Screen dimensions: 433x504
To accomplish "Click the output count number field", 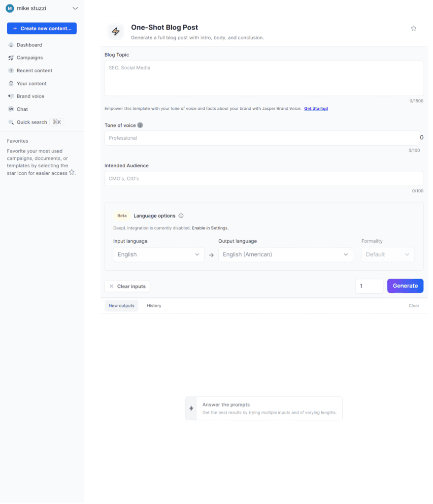I will coord(369,286).
